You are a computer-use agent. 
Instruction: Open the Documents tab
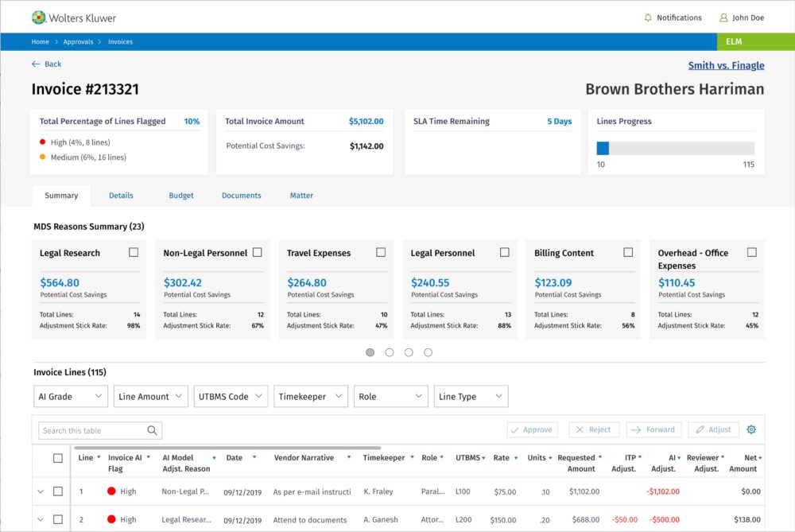(x=242, y=196)
